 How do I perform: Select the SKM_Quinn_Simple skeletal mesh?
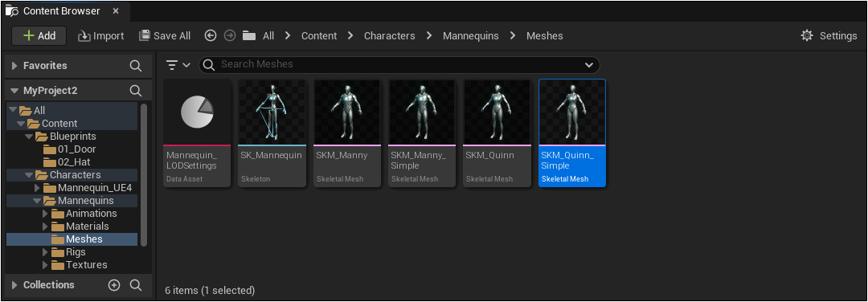pyautogui.click(x=572, y=133)
